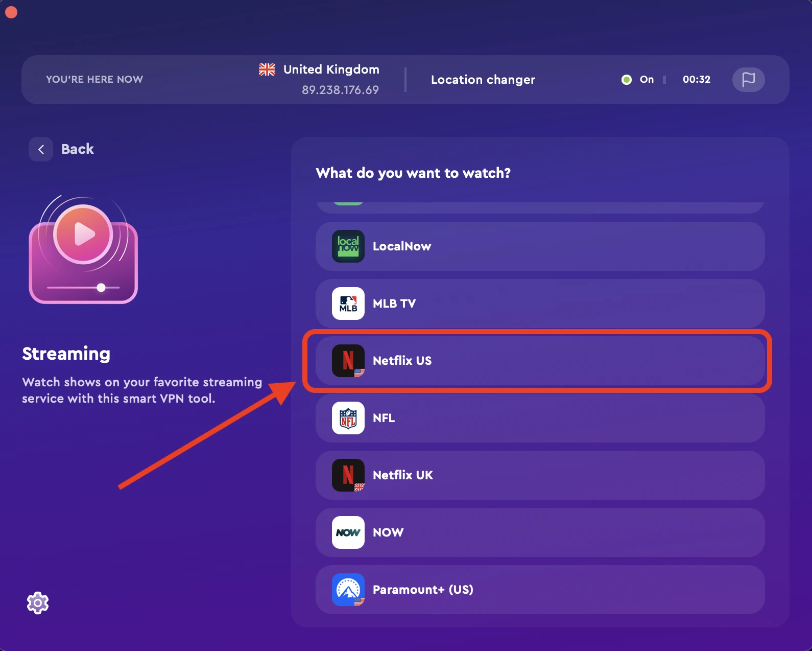Choose Netflix US from the list
Viewport: 812px width, 651px height.
click(x=540, y=361)
